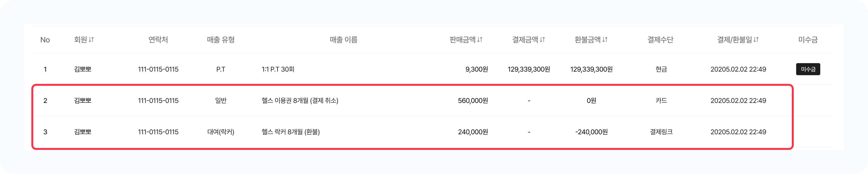Sort by 결제금액 sort icon
The height and width of the screenshot is (174, 868).
tap(542, 40)
